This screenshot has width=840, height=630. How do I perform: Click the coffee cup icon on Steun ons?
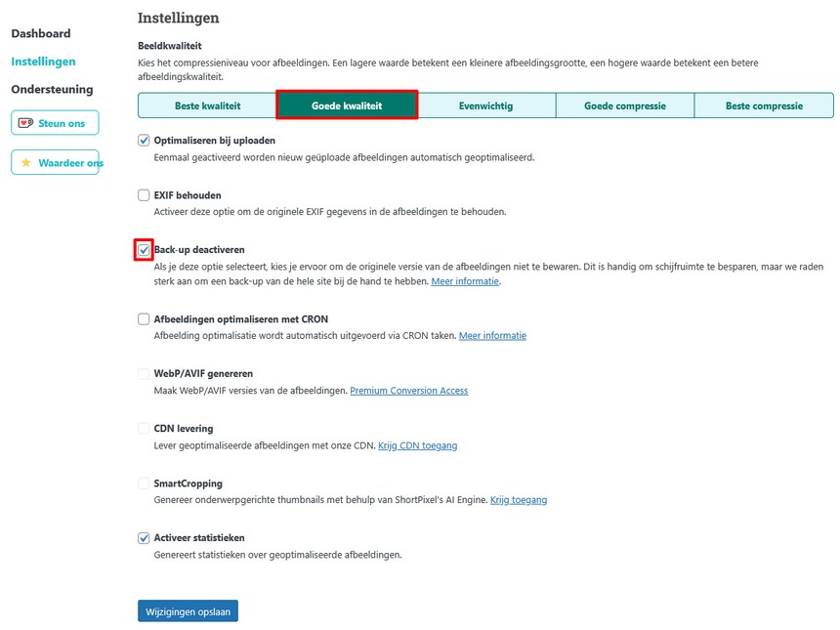25,123
